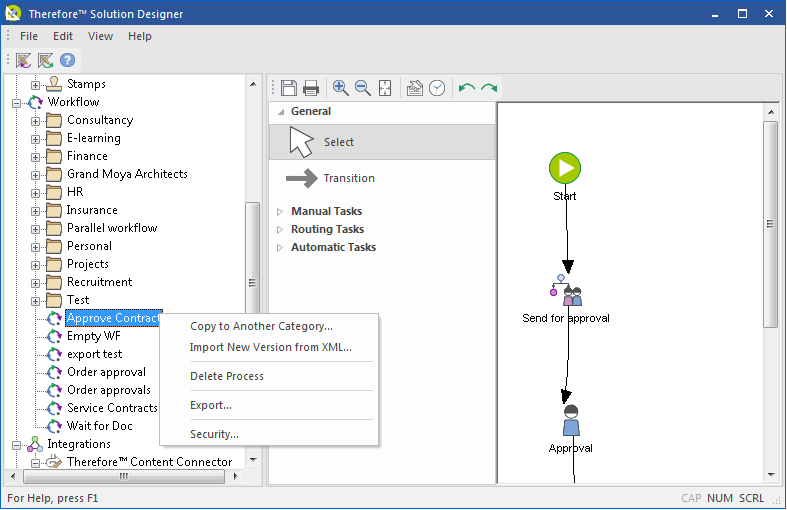Click the Zoom Out magnifier icon

tap(362, 88)
